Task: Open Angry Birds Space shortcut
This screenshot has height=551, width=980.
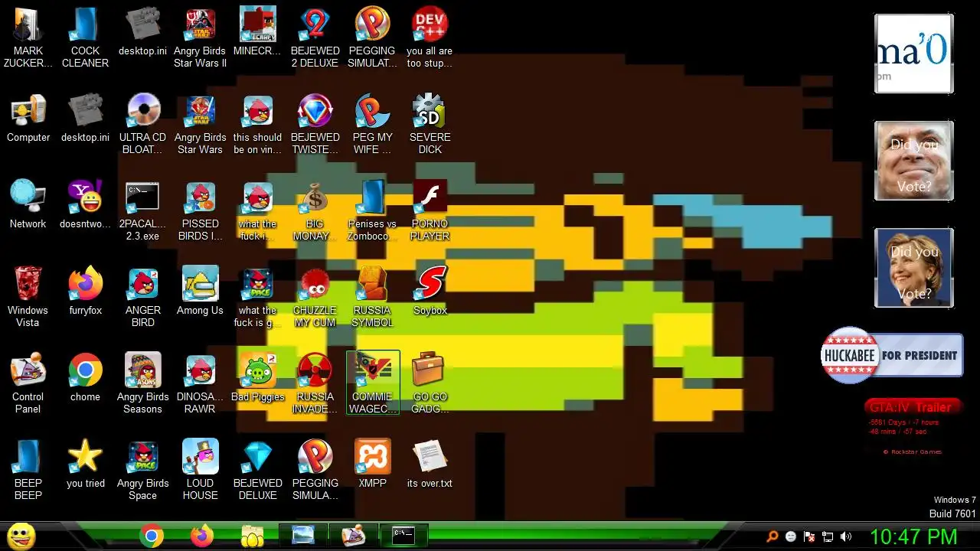Action: point(142,470)
